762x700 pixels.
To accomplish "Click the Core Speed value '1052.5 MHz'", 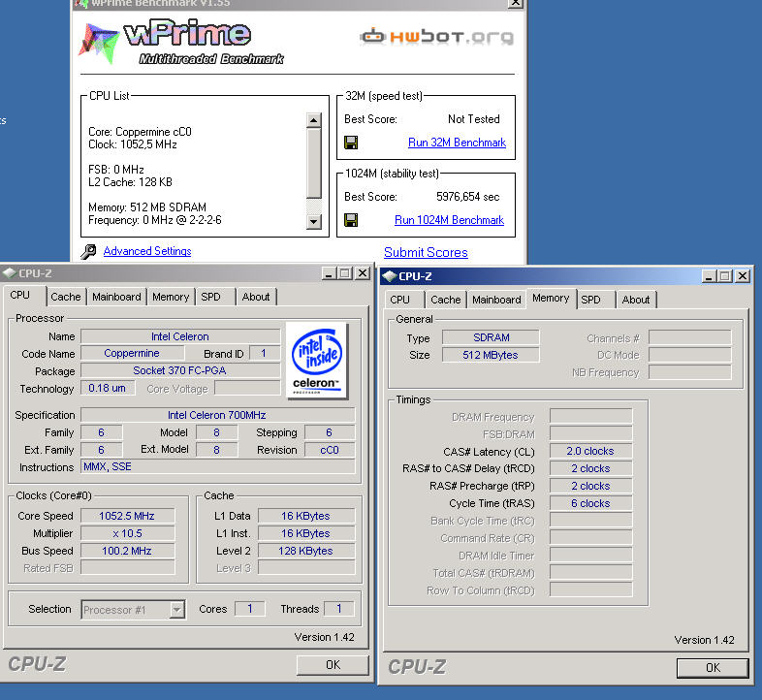I will point(127,516).
